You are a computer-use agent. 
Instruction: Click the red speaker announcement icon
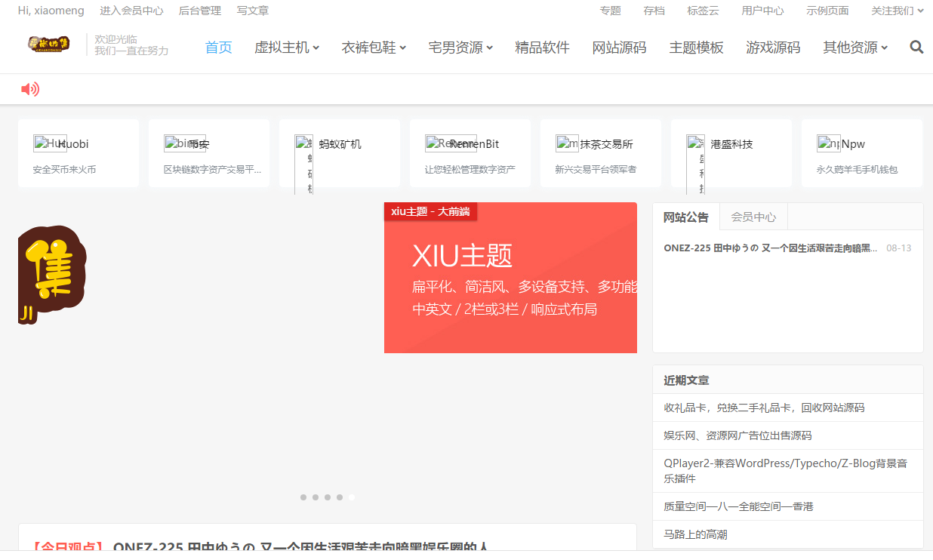tap(29, 90)
